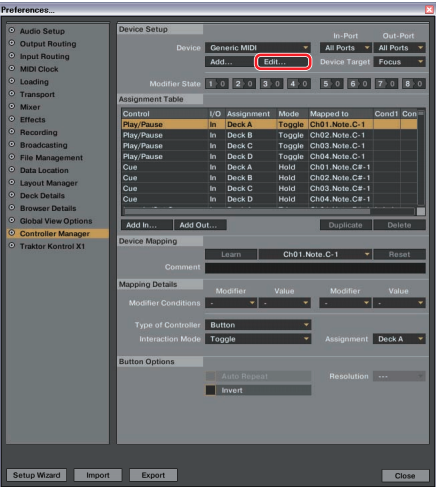Open Layout Manager preferences

point(48,183)
